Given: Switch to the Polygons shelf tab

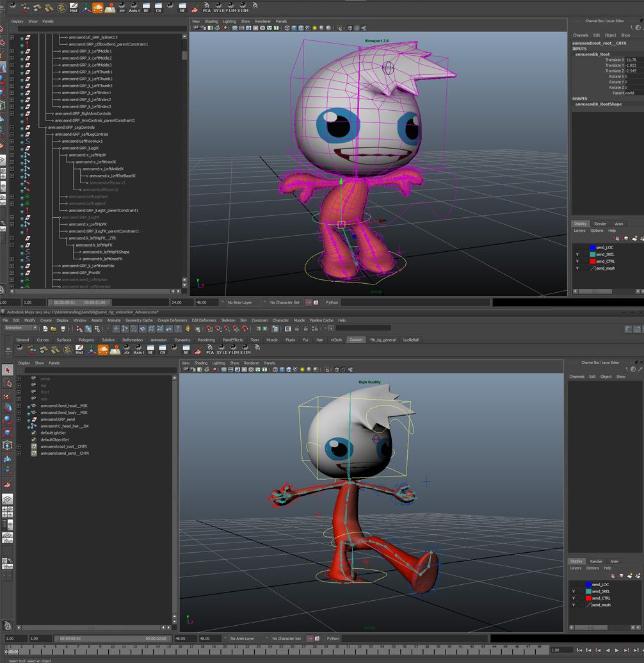Looking at the screenshot, I should pos(86,340).
